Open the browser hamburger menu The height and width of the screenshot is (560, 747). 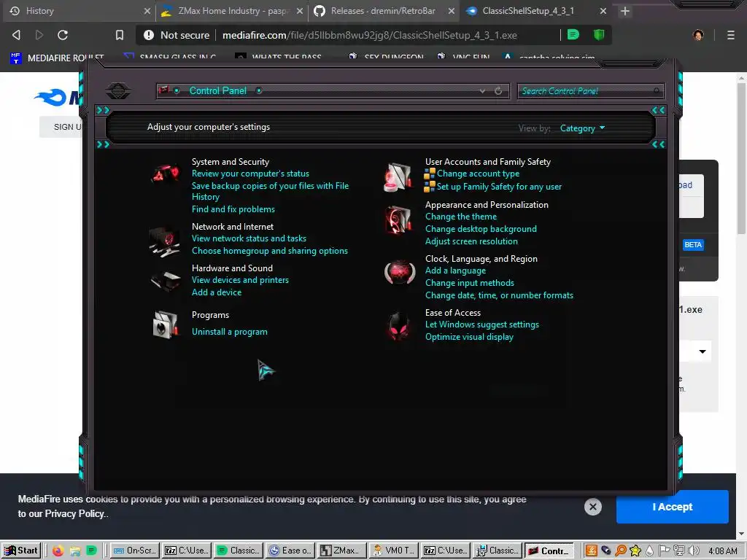point(731,35)
